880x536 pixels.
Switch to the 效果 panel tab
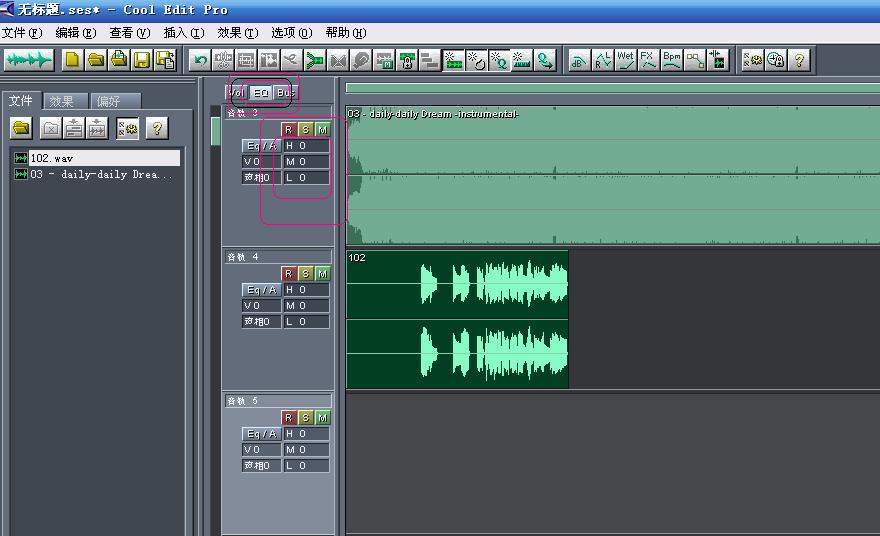coord(65,101)
